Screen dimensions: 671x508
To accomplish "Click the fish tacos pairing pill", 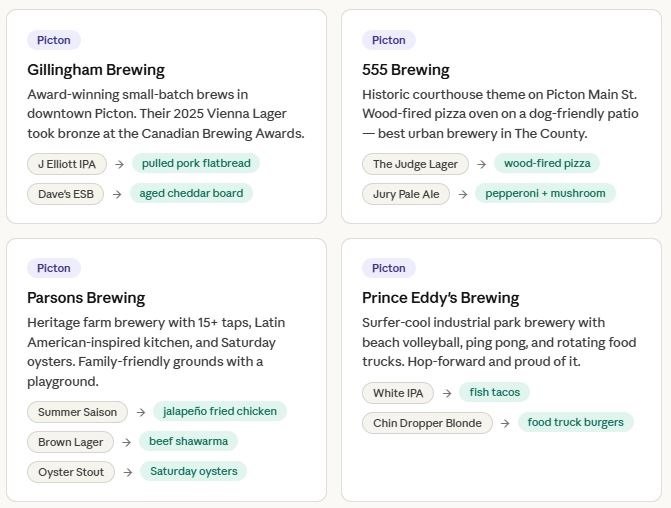I will click(x=494, y=392).
